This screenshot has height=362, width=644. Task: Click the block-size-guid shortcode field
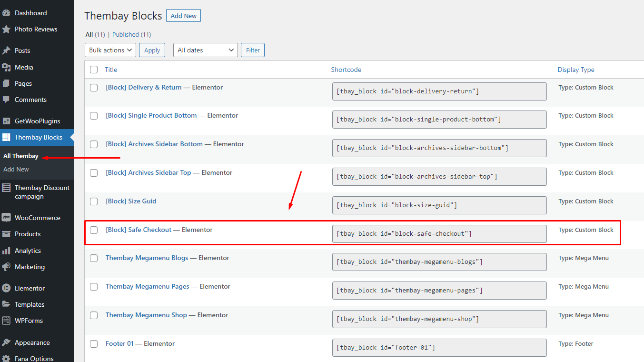[439, 205]
